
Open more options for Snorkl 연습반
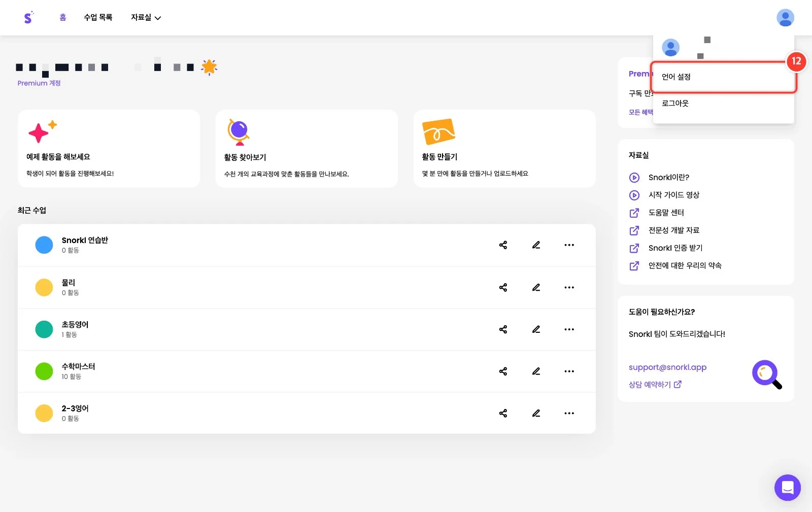tap(569, 245)
